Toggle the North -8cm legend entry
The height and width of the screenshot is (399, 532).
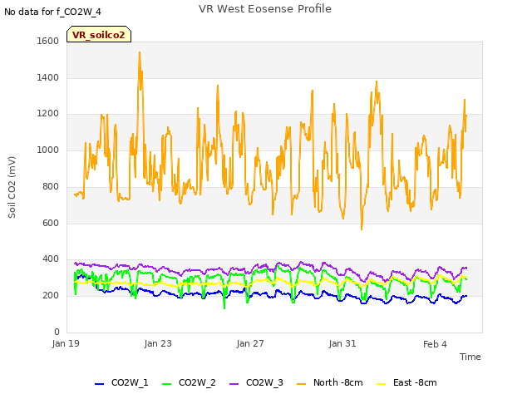pos(330,383)
